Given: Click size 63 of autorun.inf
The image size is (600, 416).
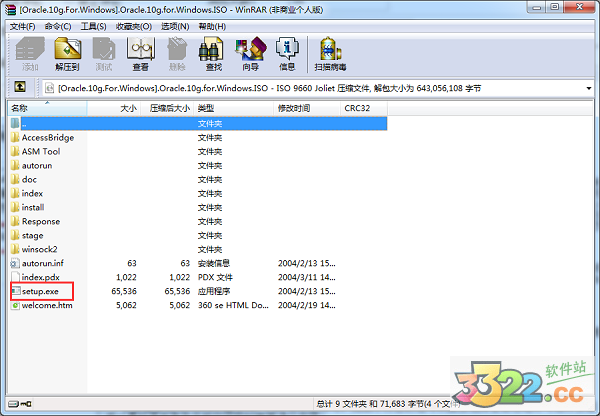Looking at the screenshot, I should tap(132, 263).
